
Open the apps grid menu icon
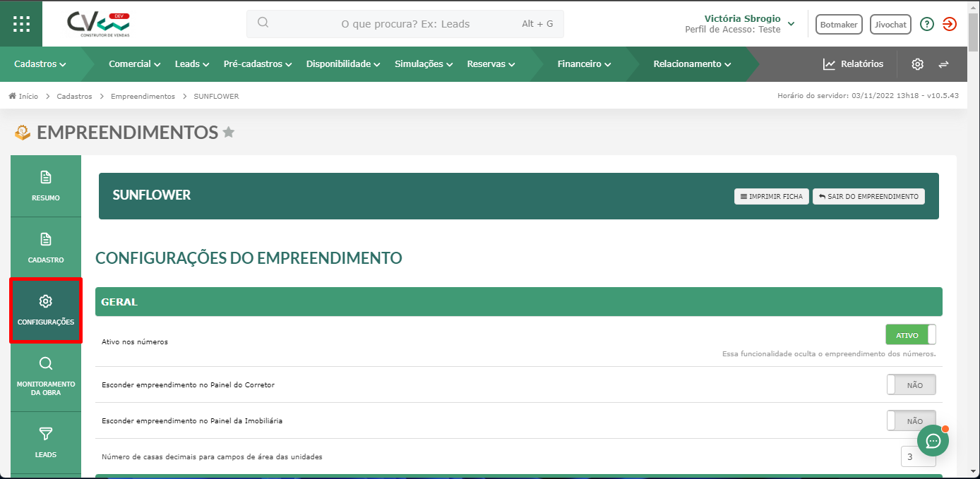click(21, 23)
